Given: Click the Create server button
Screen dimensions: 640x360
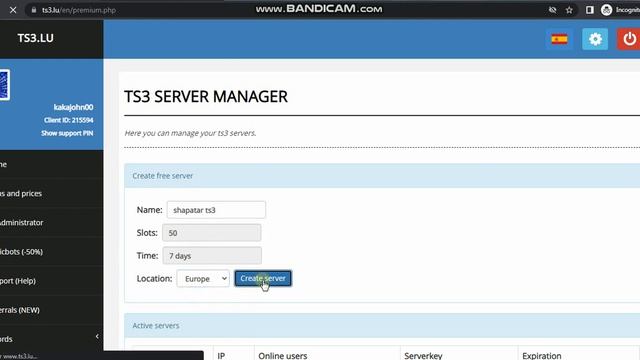Looking at the screenshot, I should click(x=263, y=278).
